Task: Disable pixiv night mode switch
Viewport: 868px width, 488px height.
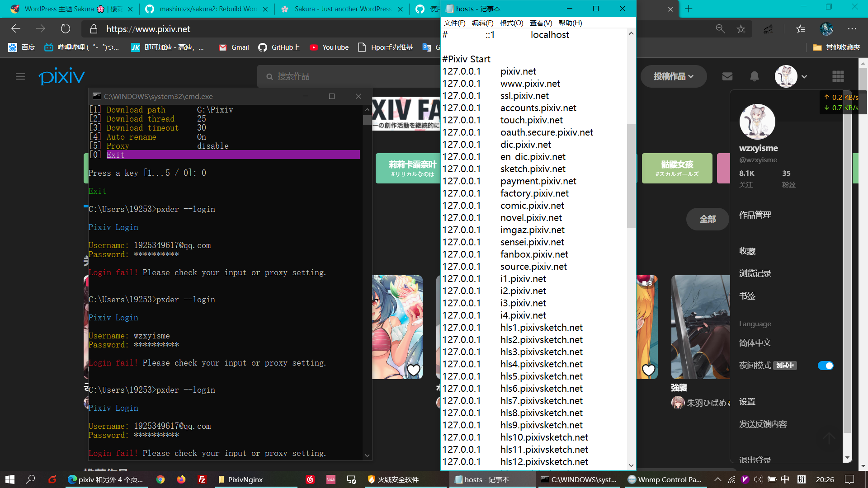Action: coord(826,366)
